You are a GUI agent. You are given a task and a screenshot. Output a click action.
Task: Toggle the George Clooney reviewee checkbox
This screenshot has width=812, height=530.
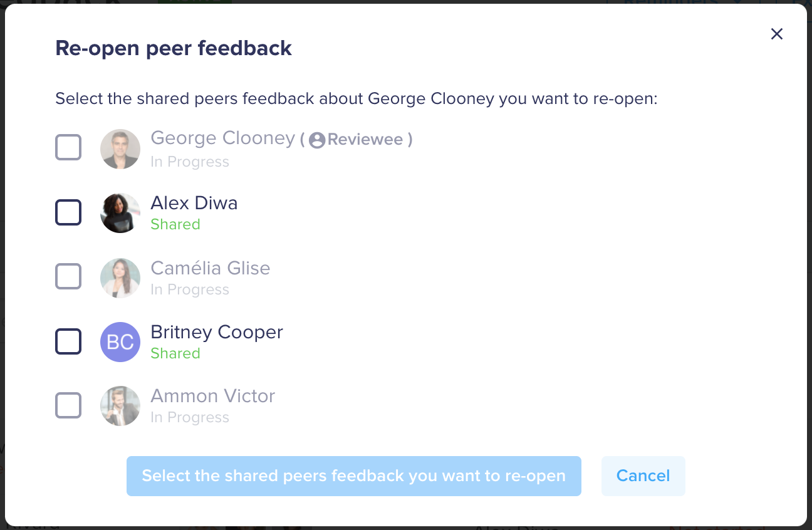(x=68, y=148)
